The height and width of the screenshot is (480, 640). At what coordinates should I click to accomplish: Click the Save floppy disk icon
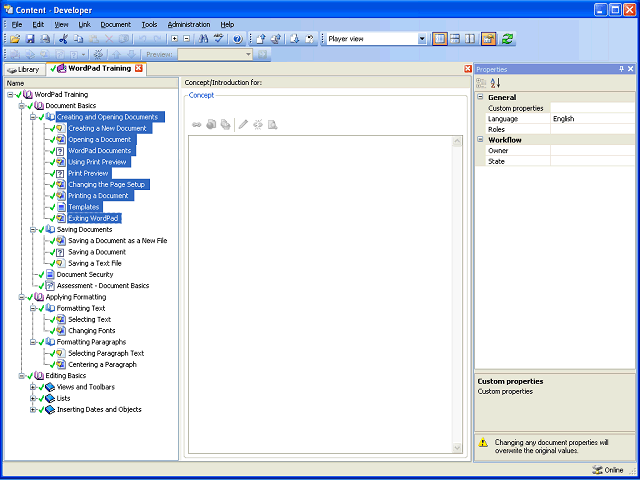coord(30,39)
